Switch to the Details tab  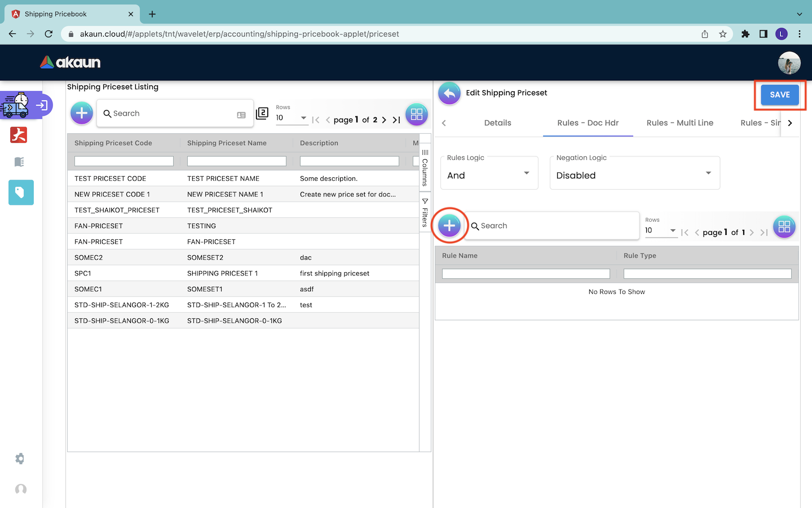coord(497,123)
